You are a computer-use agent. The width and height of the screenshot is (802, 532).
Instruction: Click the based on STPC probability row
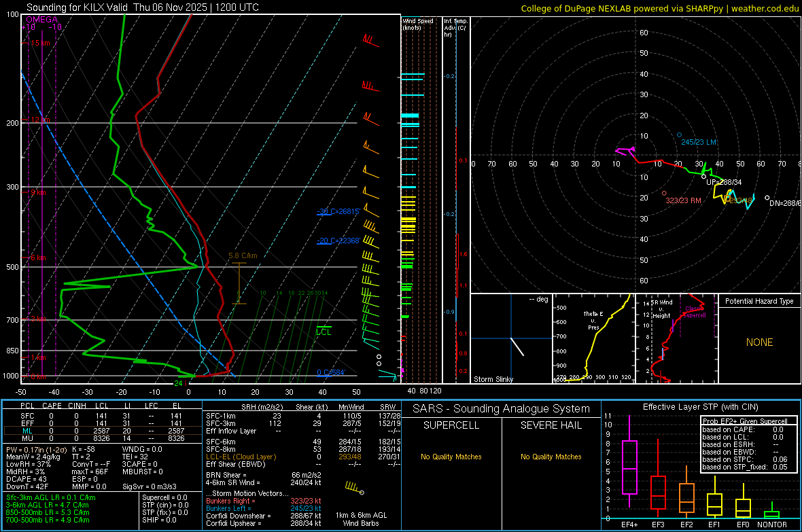pyautogui.click(x=745, y=459)
